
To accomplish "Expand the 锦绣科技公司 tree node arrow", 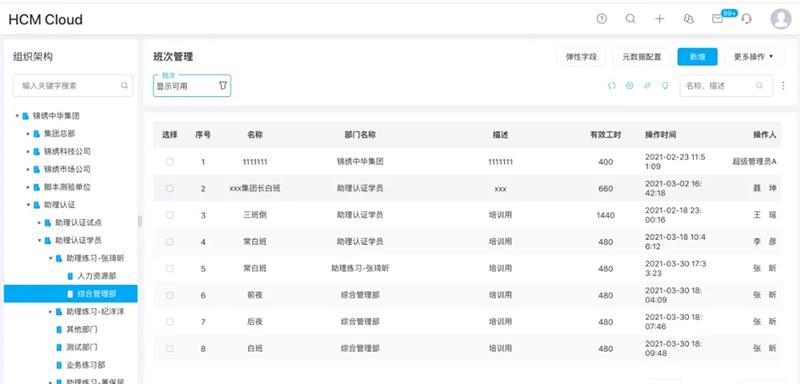I will pyautogui.click(x=28, y=151).
